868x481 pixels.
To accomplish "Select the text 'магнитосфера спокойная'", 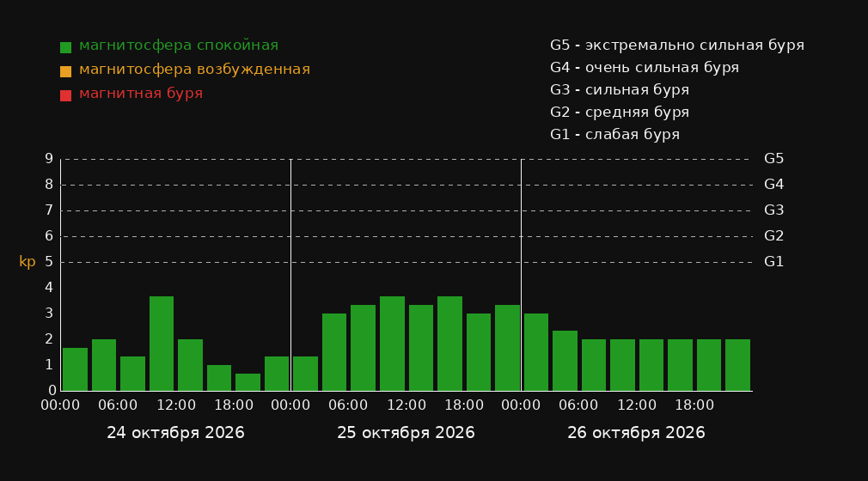I will pyautogui.click(x=179, y=46).
